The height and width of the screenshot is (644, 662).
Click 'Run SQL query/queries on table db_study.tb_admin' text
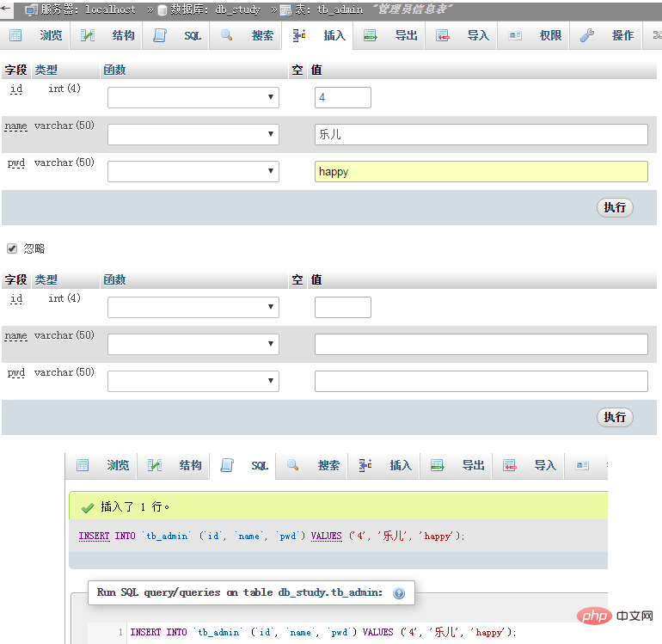coord(240,592)
